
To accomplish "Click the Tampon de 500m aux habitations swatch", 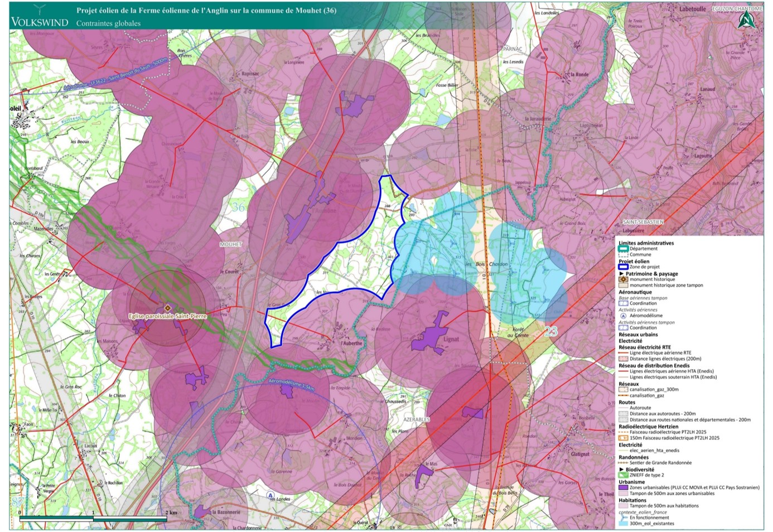I will (623, 506).
